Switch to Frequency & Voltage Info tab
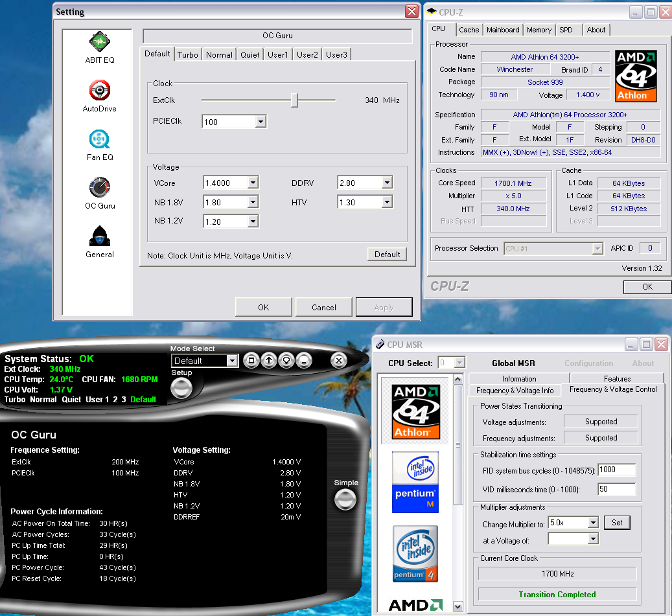The height and width of the screenshot is (616, 672). coord(515,390)
